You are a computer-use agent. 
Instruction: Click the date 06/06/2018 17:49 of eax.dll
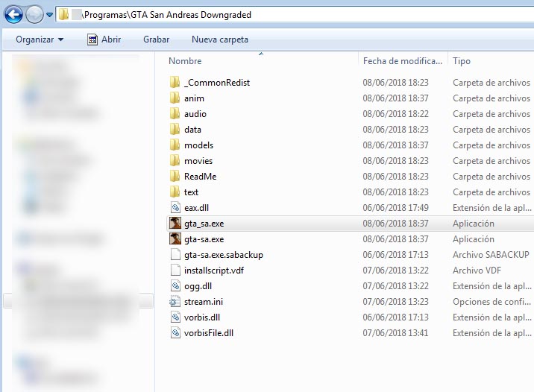click(x=395, y=208)
